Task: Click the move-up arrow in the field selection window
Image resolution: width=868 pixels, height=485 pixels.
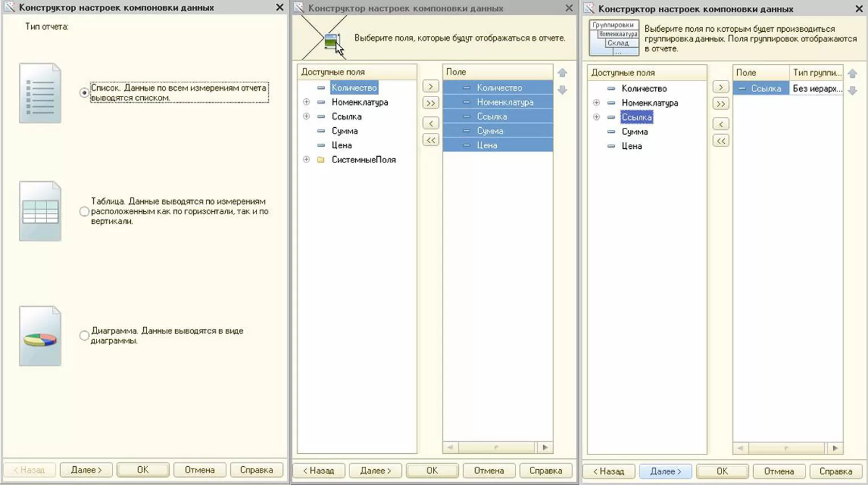Action: (x=562, y=73)
